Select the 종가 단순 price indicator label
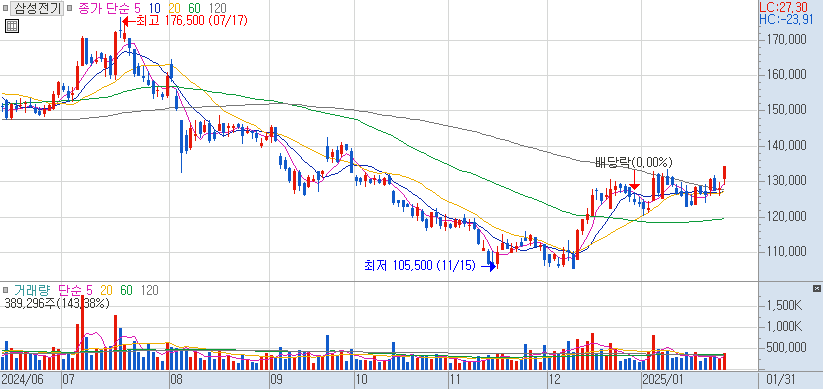 pos(103,8)
